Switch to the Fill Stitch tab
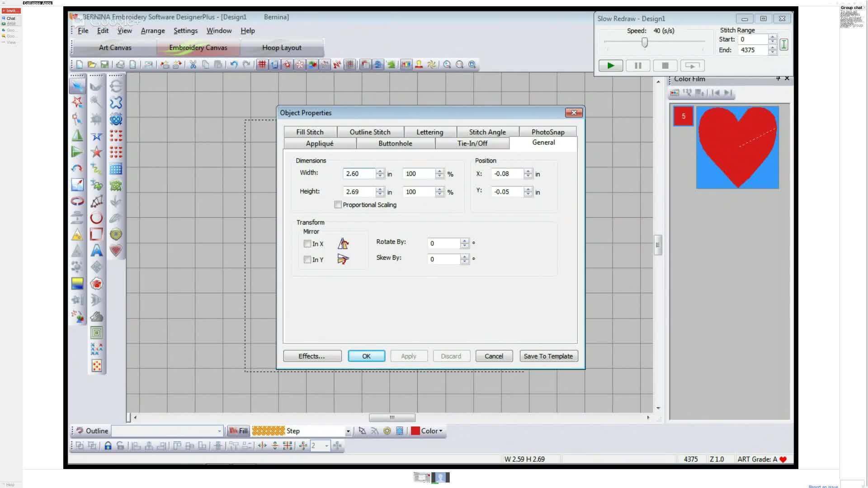The image size is (868, 488). [x=310, y=131]
